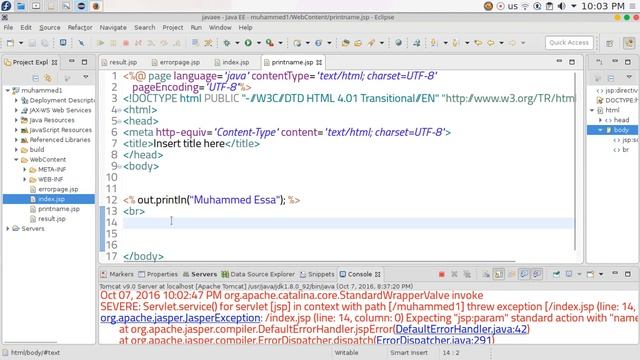640x360 pixels.
Task: Collapse the body node in Outline
Action: 600,130
